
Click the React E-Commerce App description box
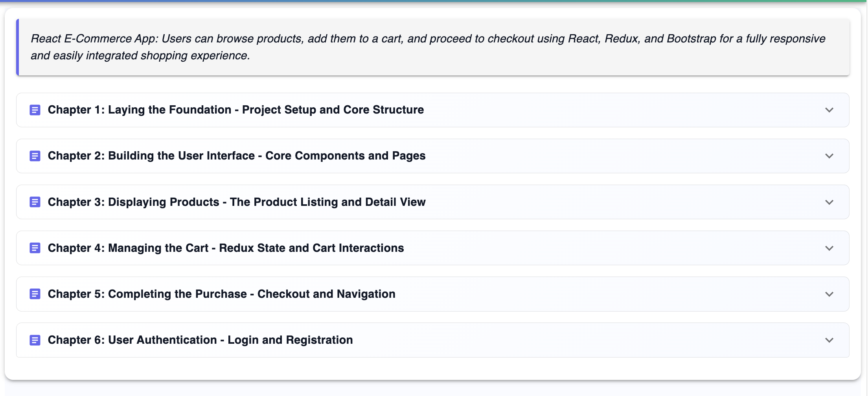(432, 47)
